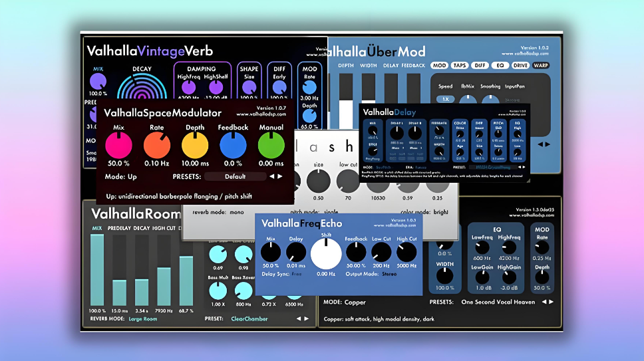Click the EQ HighGain knob in plate reverb
644x361 pixels.
coord(510,277)
